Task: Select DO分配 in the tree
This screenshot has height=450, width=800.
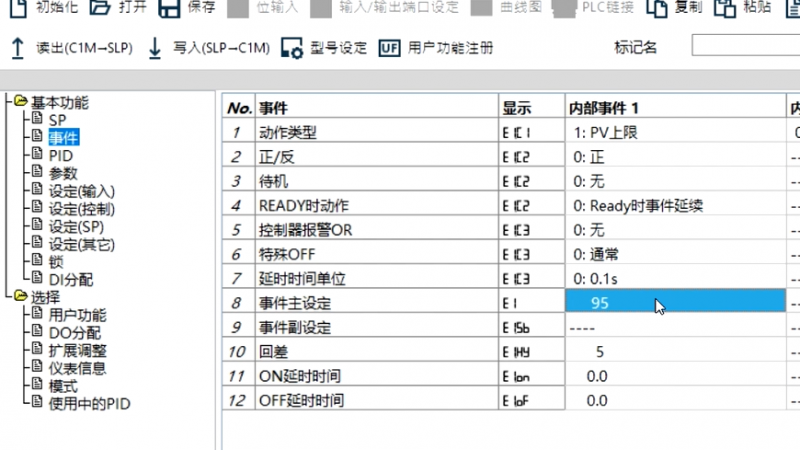Action: (73, 332)
